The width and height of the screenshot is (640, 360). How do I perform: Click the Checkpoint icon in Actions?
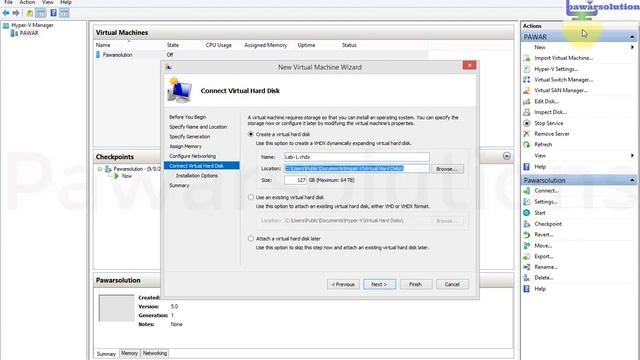click(x=527, y=224)
